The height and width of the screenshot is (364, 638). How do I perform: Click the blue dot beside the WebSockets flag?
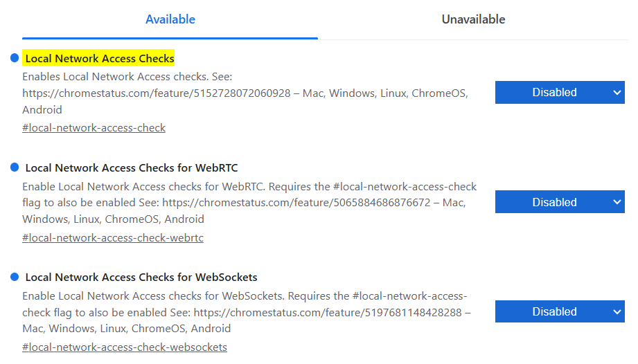(x=15, y=277)
